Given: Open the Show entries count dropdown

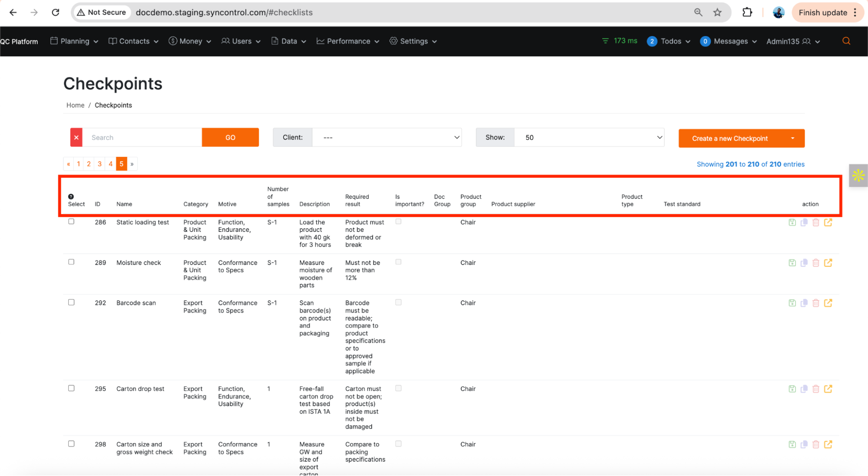Looking at the screenshot, I should (x=589, y=137).
